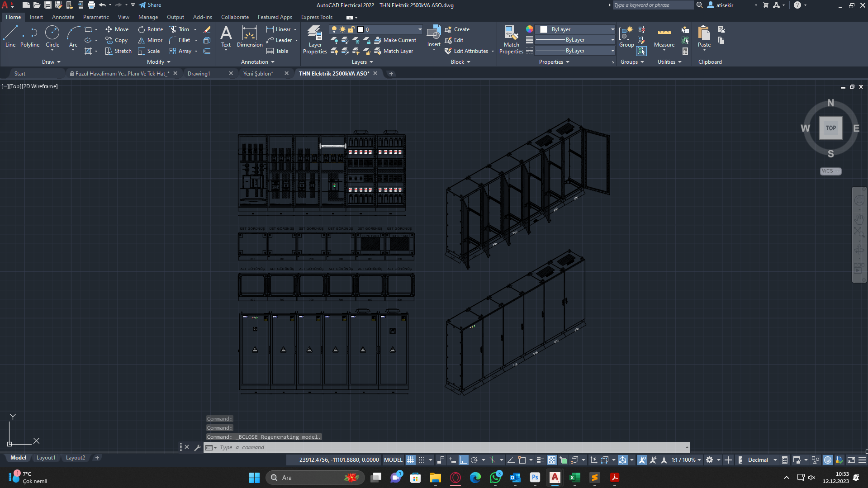Expand the layer selection dropdown
The width and height of the screenshot is (868, 488).
click(420, 29)
